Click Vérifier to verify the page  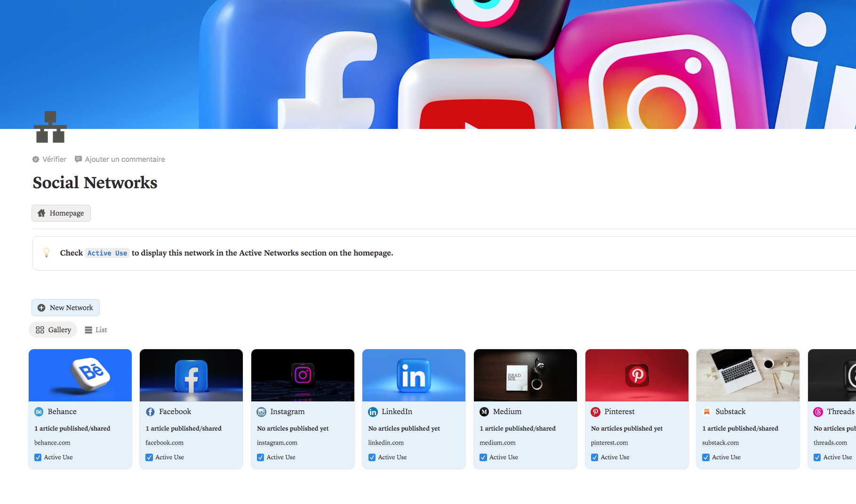pos(49,160)
